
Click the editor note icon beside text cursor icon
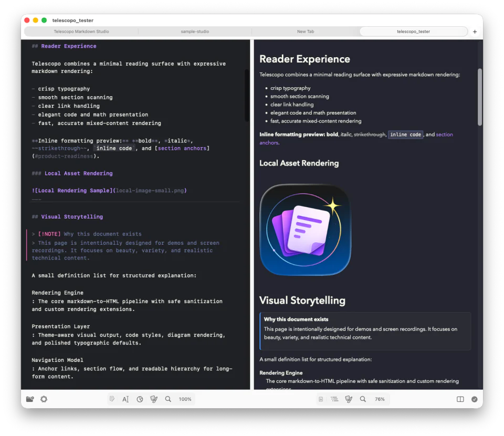tap(112, 399)
